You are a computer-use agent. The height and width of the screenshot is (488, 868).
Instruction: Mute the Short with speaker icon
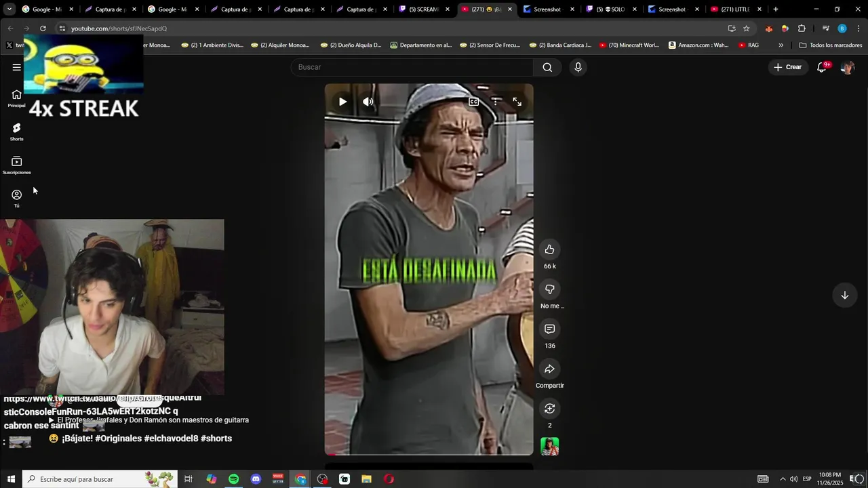tap(368, 102)
